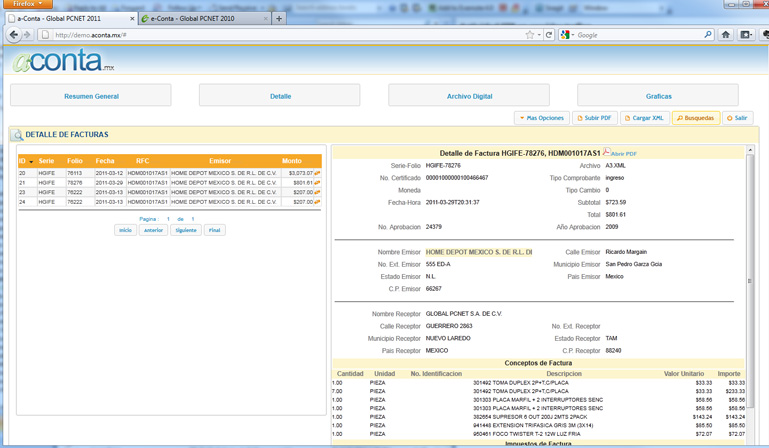
Task: Open the Firefox menu button
Action: [27, 4]
